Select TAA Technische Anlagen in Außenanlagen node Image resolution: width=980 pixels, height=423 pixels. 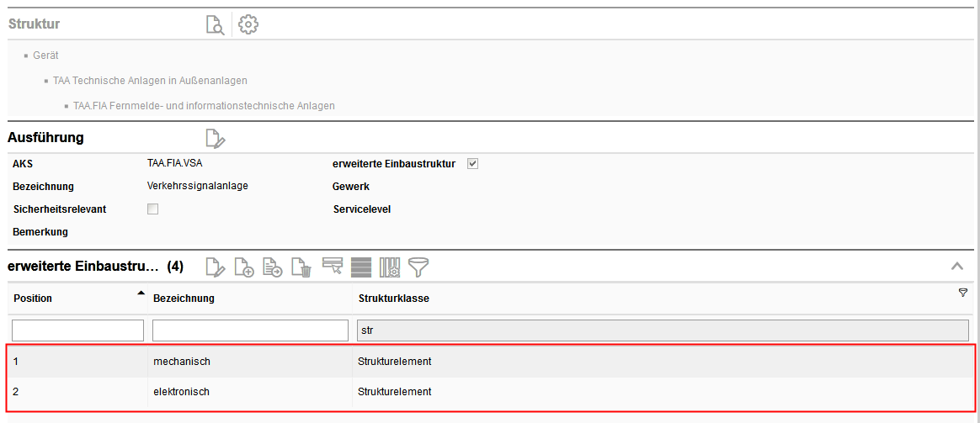coord(150,81)
